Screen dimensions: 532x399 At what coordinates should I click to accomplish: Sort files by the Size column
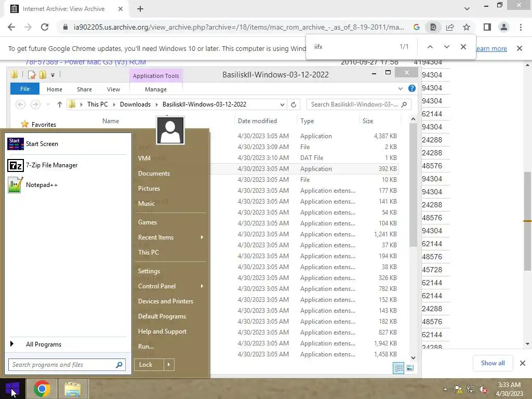coord(367,121)
